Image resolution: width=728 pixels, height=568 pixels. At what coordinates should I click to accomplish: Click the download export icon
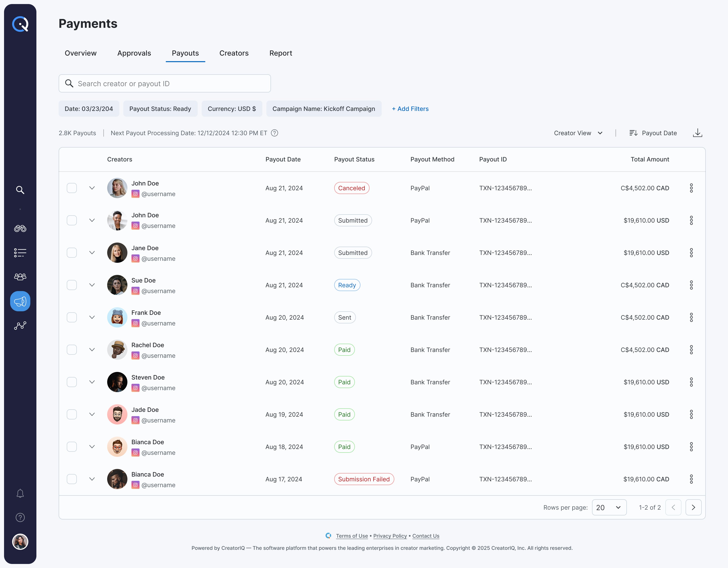tap(697, 133)
